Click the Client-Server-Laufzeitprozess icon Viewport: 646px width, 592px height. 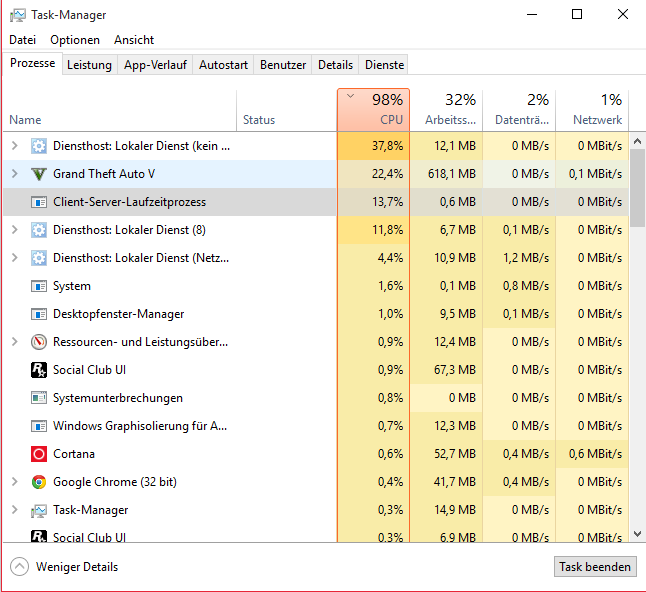coord(39,202)
